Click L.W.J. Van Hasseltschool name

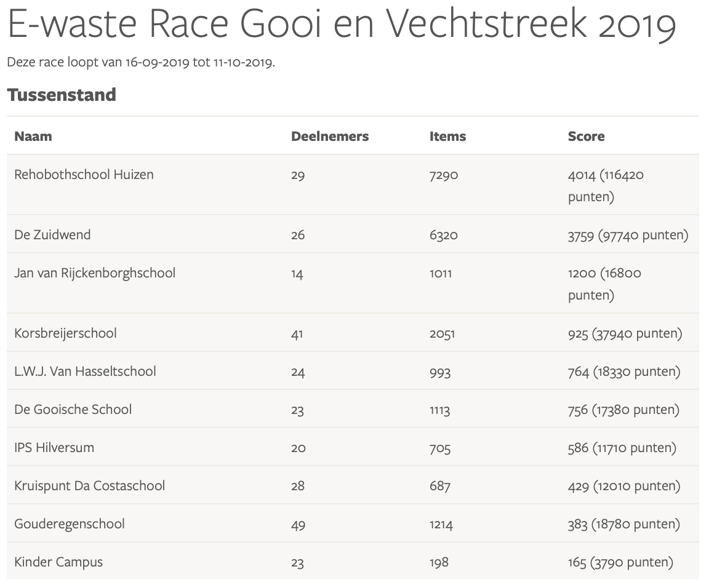pyautogui.click(x=85, y=371)
